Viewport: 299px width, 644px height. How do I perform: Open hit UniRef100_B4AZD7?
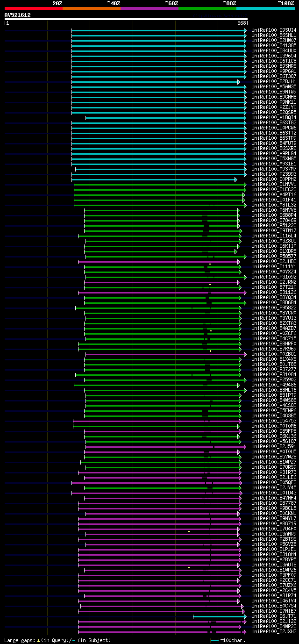[274, 328]
